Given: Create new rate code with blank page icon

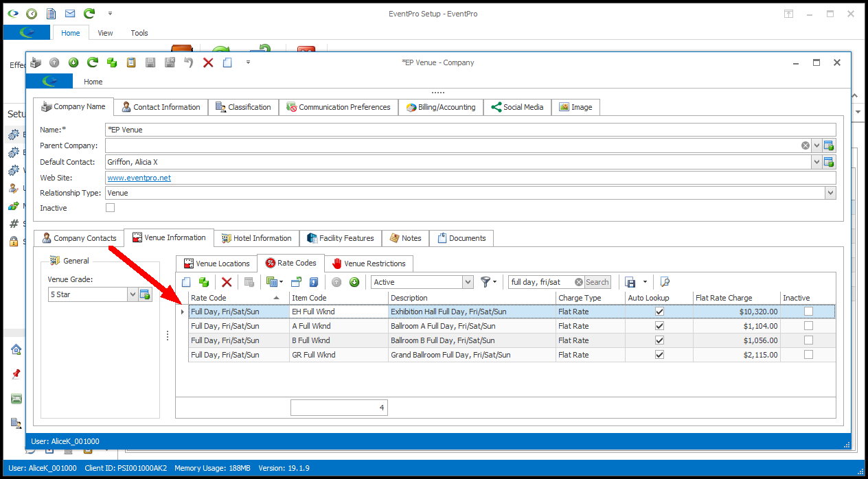Looking at the screenshot, I should click(186, 282).
